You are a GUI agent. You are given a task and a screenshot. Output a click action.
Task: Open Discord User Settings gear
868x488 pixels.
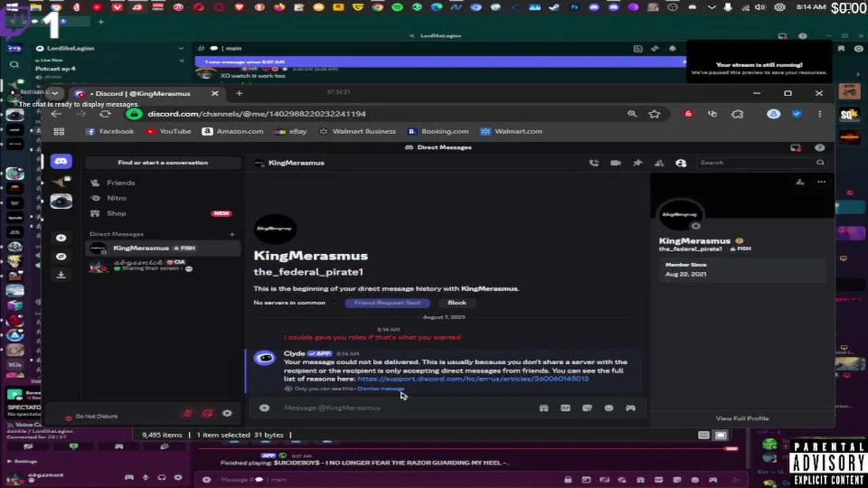point(227,413)
